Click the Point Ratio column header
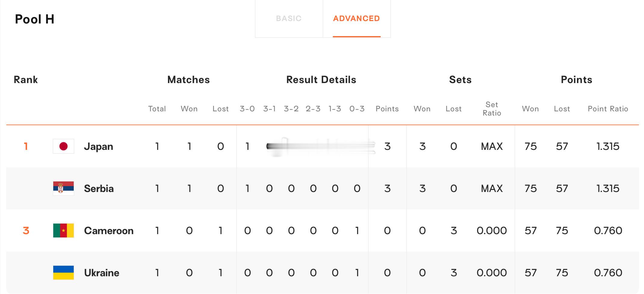644x294 pixels. point(608,109)
